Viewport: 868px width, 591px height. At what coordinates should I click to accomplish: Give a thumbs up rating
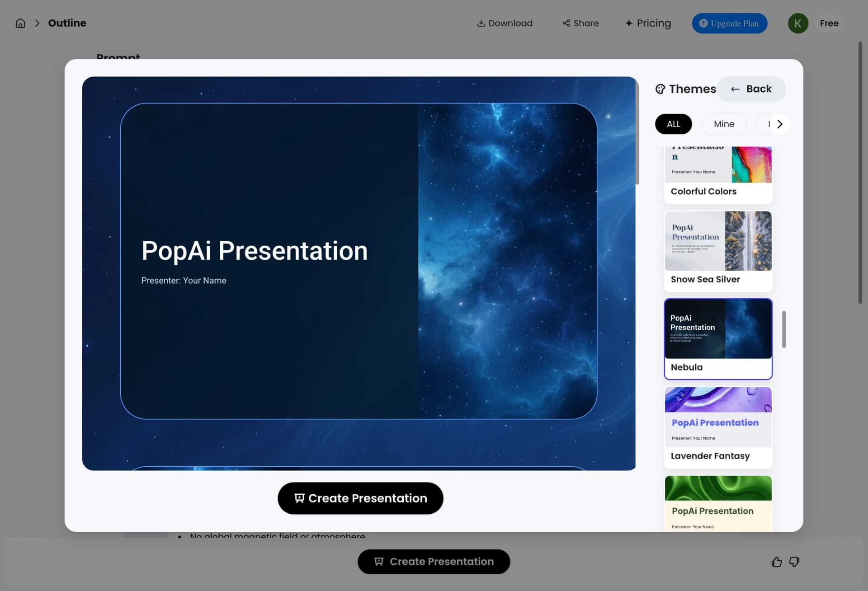tap(776, 562)
